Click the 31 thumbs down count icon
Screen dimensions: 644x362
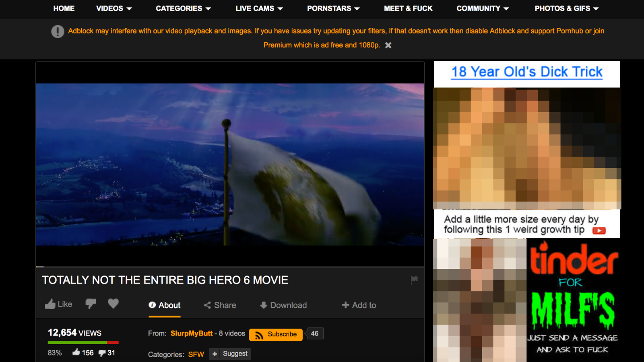(102, 353)
